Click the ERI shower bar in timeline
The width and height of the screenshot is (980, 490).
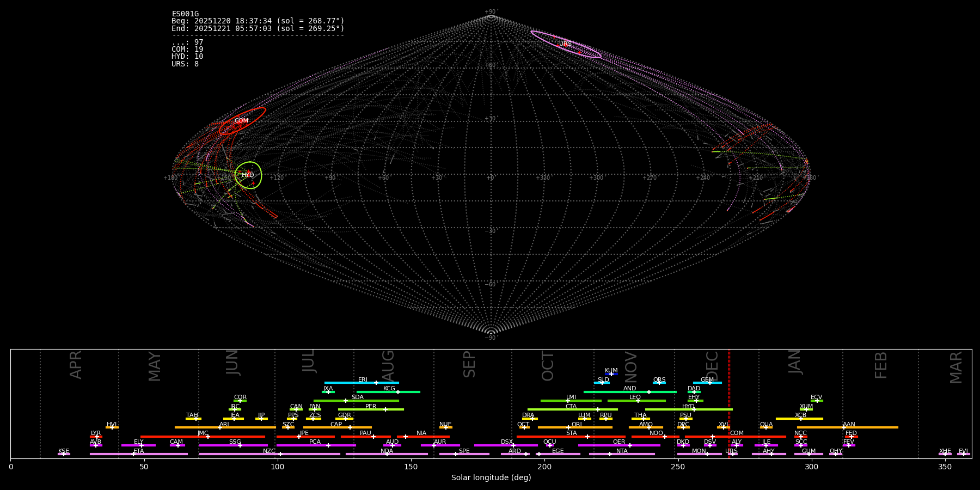point(362,383)
